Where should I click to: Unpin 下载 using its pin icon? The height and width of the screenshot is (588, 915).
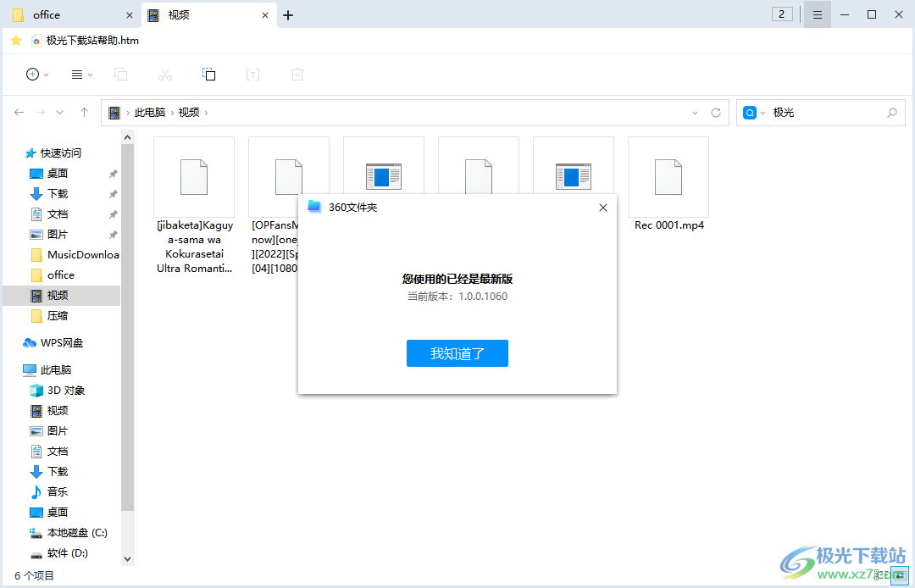click(x=114, y=194)
